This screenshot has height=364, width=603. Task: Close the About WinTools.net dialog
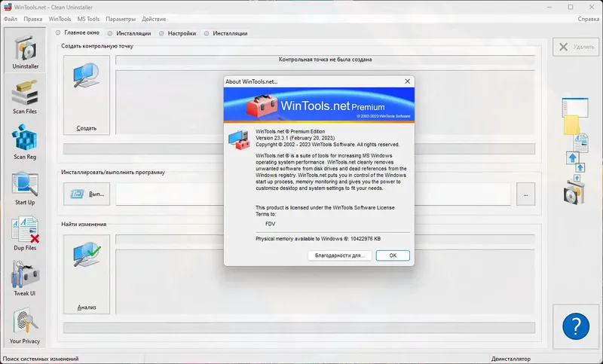click(407, 81)
